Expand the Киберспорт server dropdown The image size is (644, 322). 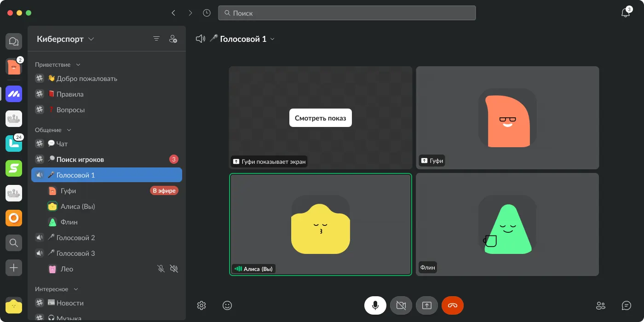tap(91, 39)
